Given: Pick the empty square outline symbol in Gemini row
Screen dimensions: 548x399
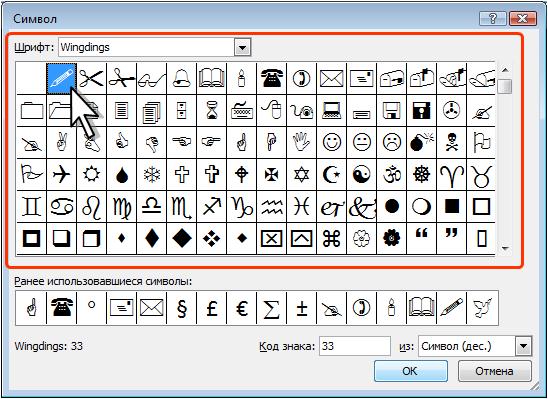Looking at the screenshot, I should 481,206.
